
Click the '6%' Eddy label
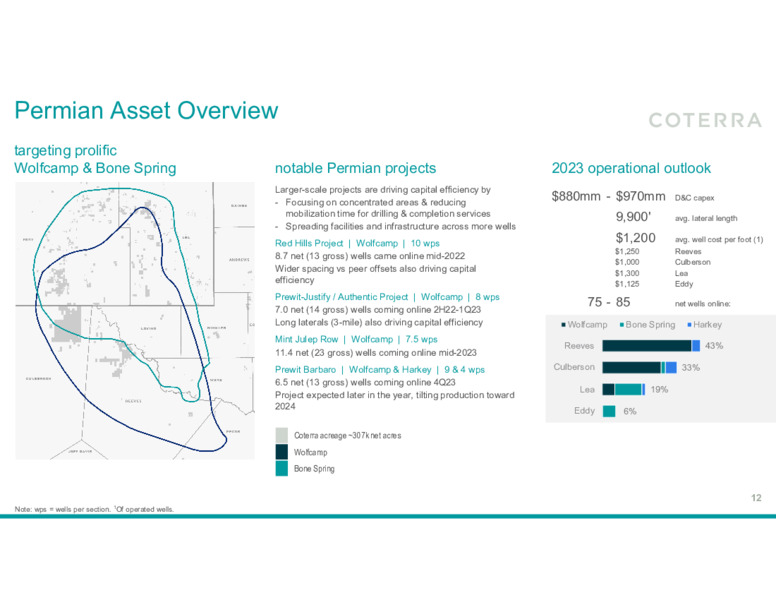(630, 411)
